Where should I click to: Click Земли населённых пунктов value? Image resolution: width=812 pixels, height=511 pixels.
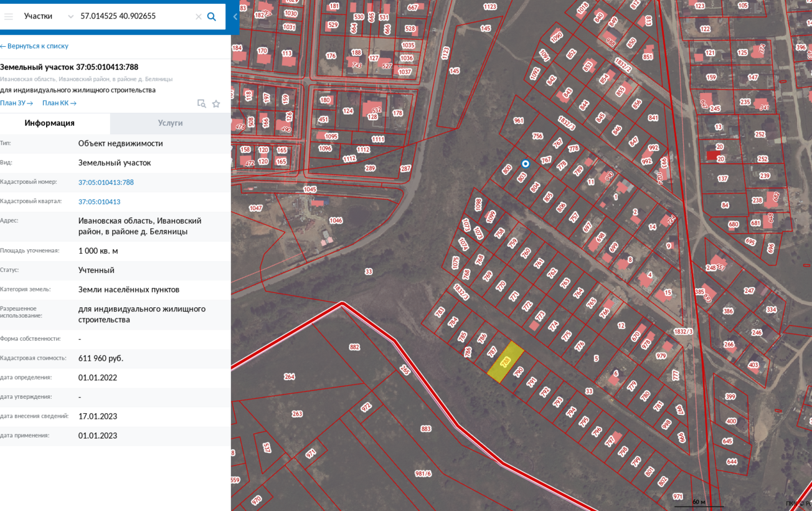[x=129, y=290]
